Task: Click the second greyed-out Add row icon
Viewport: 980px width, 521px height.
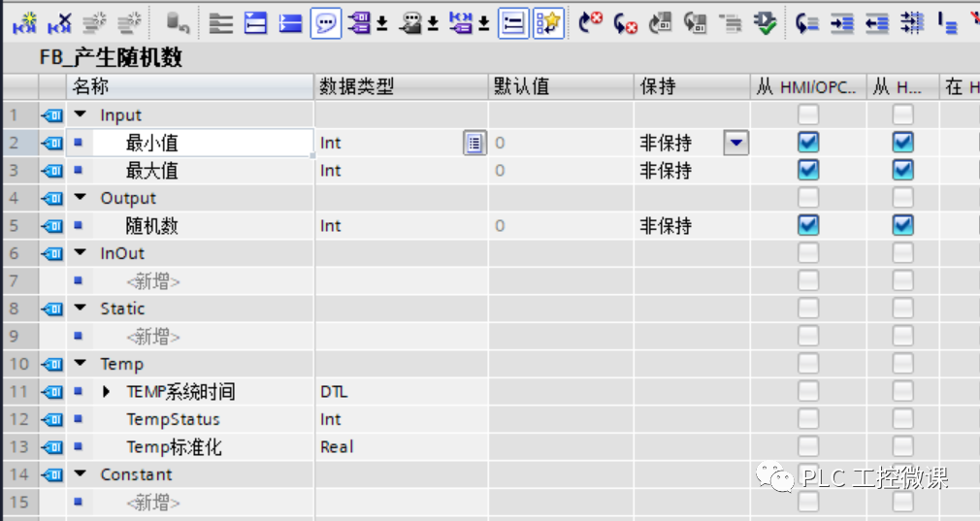Action: (129, 23)
